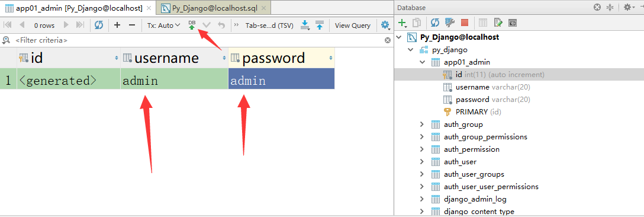Image resolution: width=644 pixels, height=217 pixels.
Task: Open data source properties wrench icon
Action: click(450, 23)
